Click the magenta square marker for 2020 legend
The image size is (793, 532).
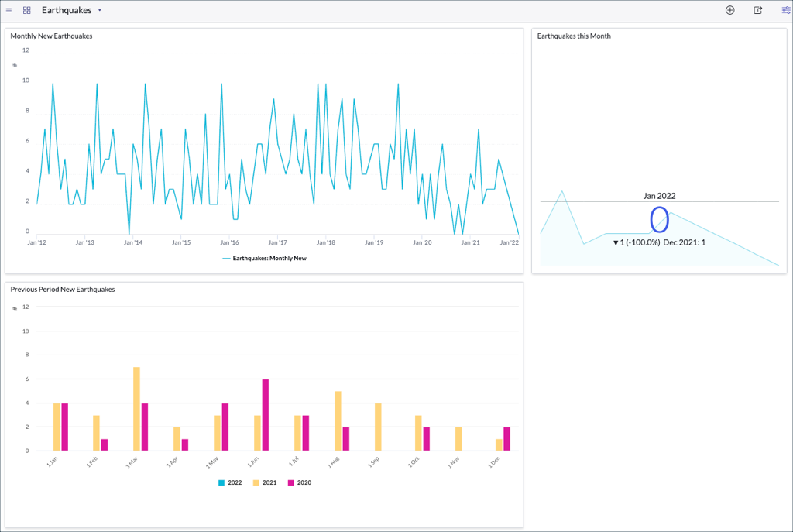coord(290,482)
